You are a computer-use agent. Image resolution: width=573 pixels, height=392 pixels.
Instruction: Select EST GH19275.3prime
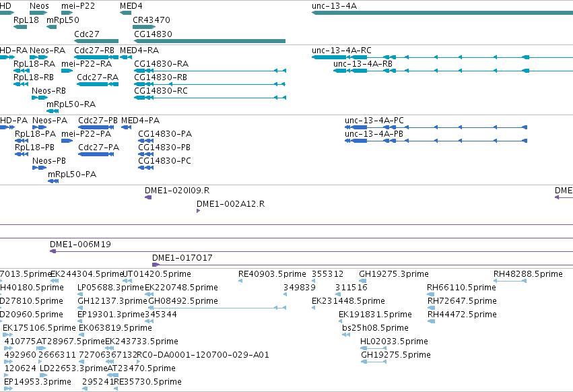(x=363, y=281)
